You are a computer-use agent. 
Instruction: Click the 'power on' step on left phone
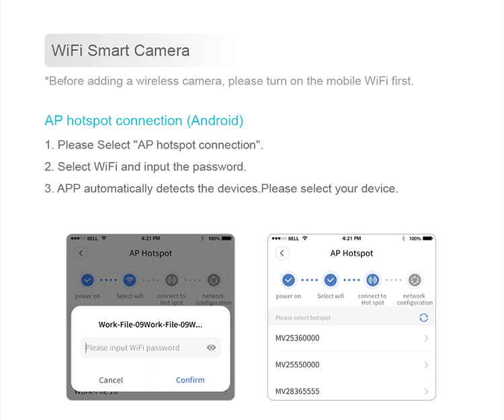(x=87, y=280)
